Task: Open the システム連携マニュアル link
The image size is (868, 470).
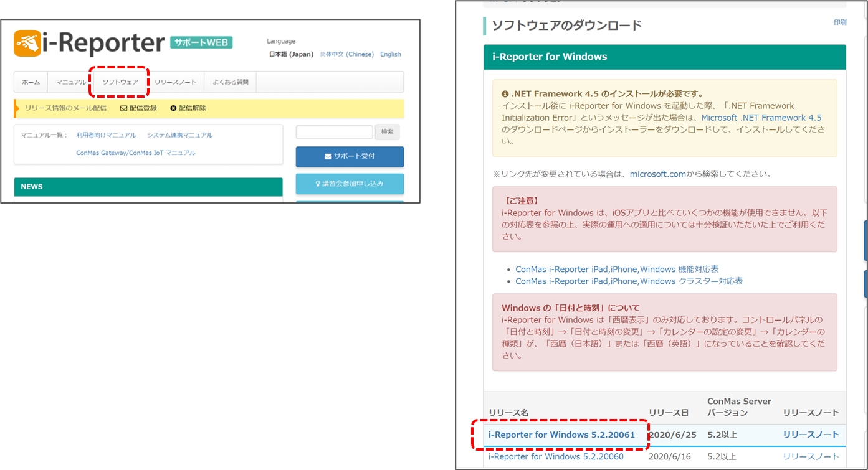Action: (x=179, y=135)
